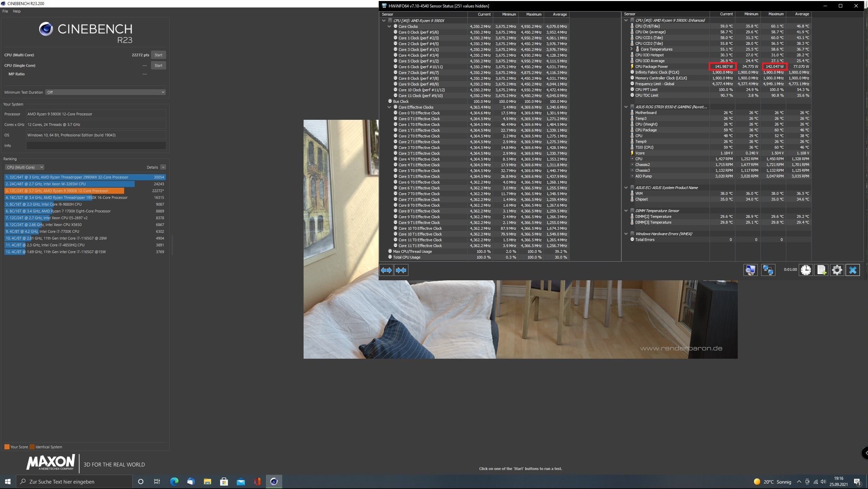Click HWiNFO left Maximum column header
Screen dimensions: 868x489
(x=531, y=14)
